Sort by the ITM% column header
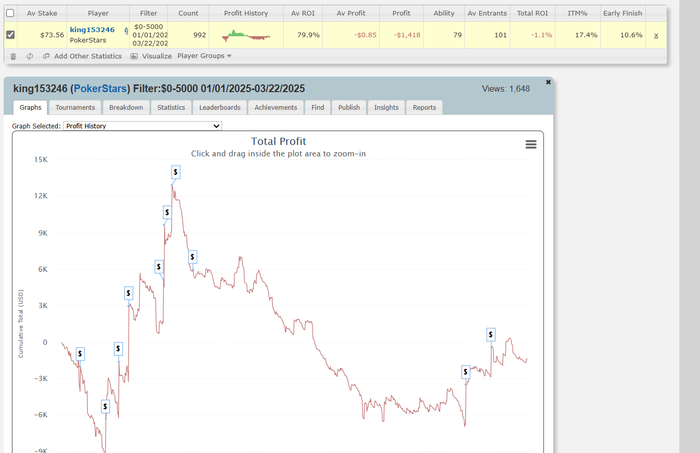The height and width of the screenshot is (453, 700). 577,13
